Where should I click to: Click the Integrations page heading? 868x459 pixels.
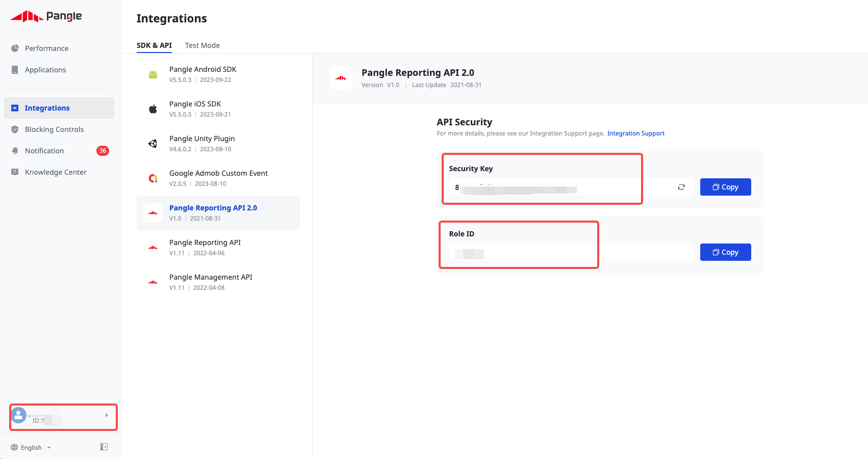click(172, 19)
